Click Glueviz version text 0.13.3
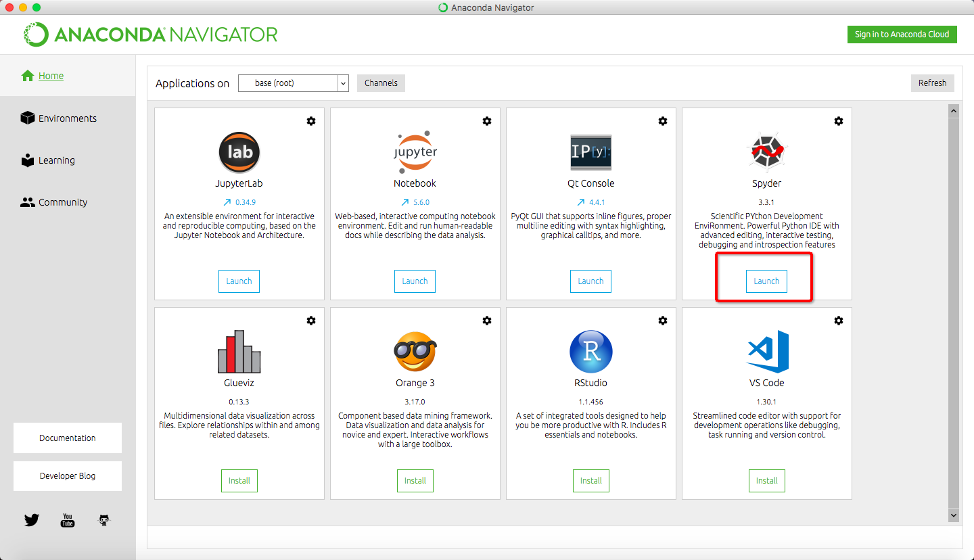The width and height of the screenshot is (974, 560). pos(239,402)
